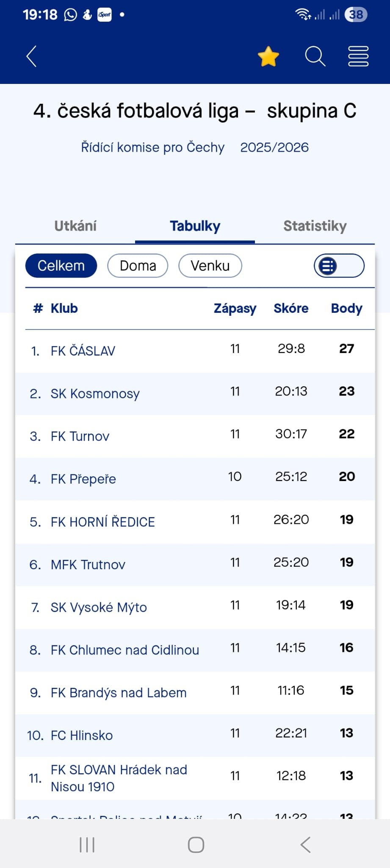Select the Doma filter
Image resolution: width=390 pixels, height=868 pixels.
pyautogui.click(x=138, y=266)
